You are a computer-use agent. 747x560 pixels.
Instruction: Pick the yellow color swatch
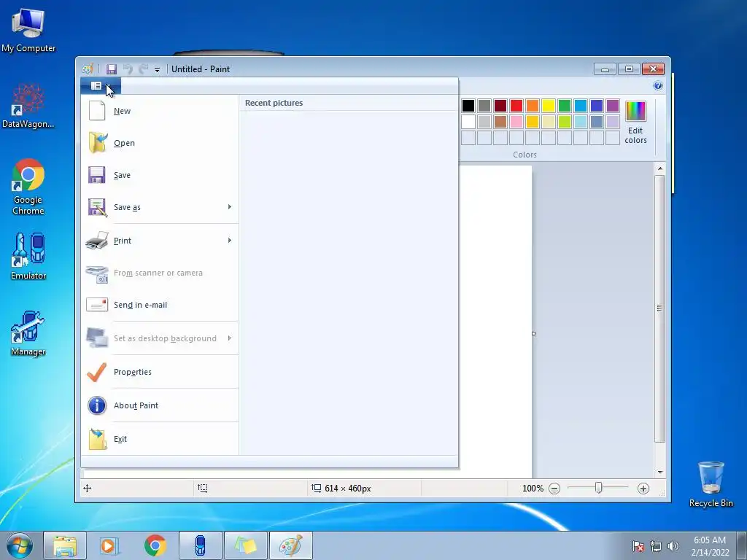tap(549, 106)
